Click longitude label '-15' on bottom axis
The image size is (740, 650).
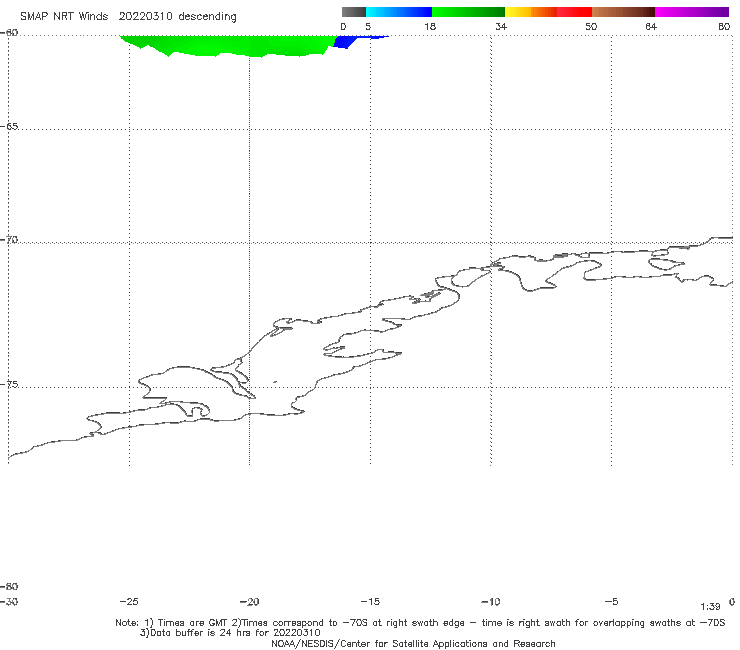click(370, 602)
